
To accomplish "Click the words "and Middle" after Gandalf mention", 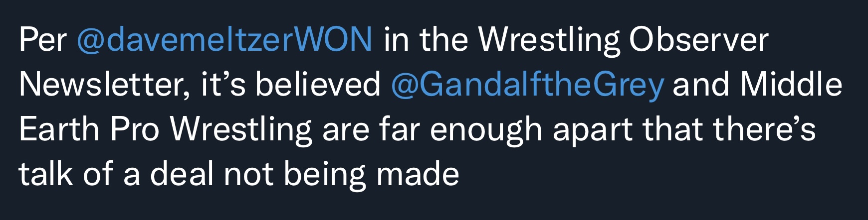I will pyautogui.click(x=757, y=84).
